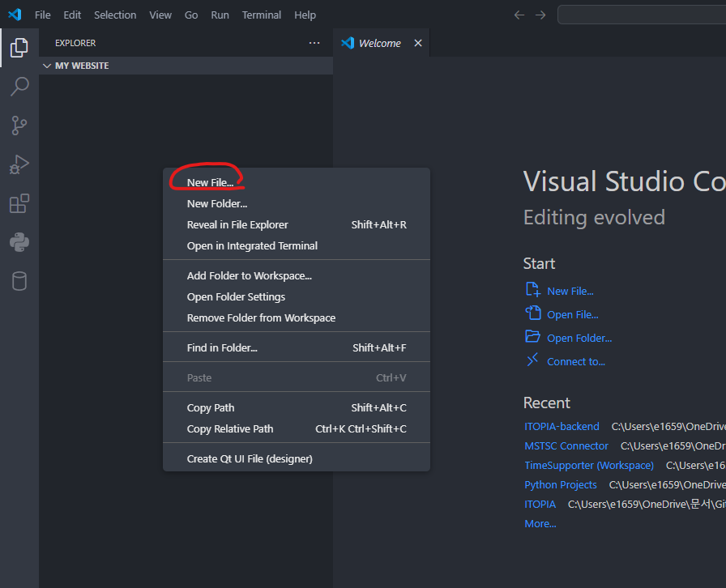This screenshot has width=726, height=588.
Task: Click the command center search box
Action: point(642,15)
